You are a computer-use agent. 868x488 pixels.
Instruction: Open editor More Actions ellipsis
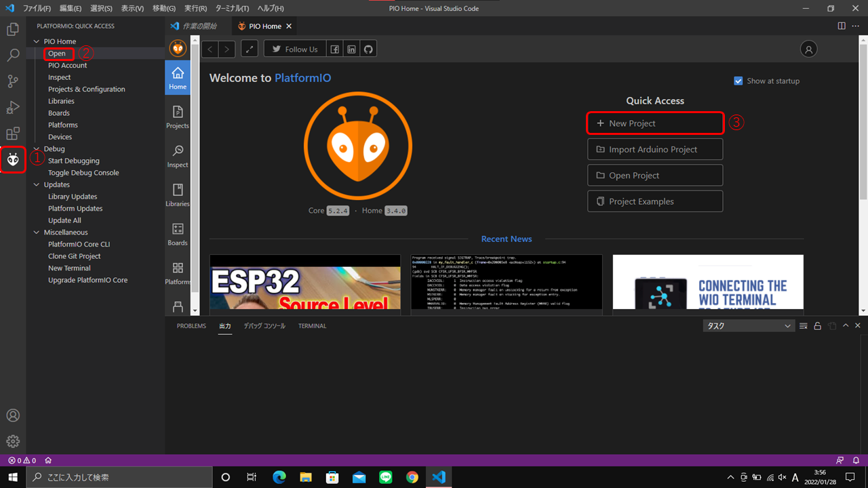pyautogui.click(x=856, y=26)
